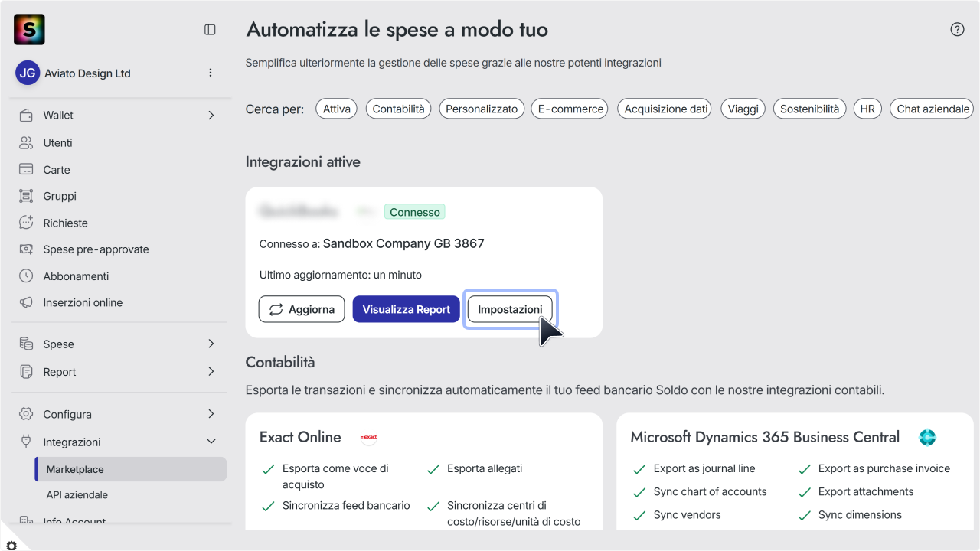Click the Integrazioni attive heading
This screenshot has width=980, height=551.
point(302,161)
